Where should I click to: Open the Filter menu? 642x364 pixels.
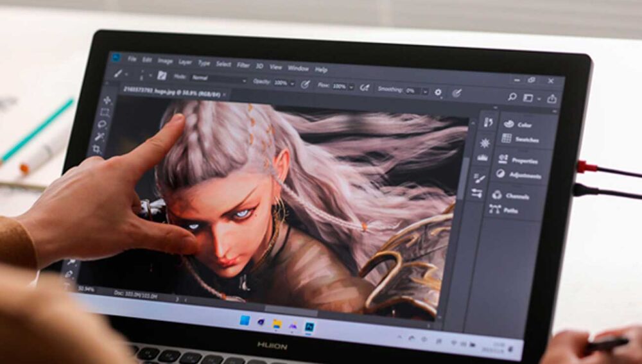pos(243,65)
